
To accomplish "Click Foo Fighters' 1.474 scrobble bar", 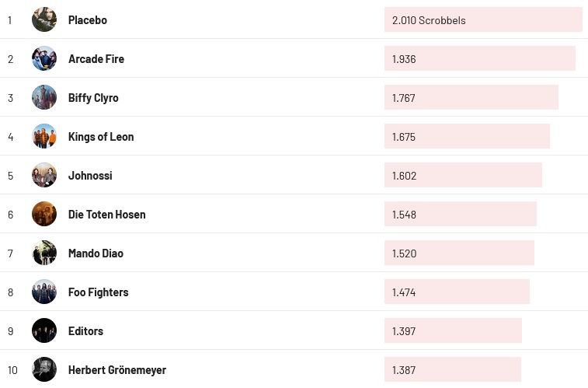I will point(457,292).
